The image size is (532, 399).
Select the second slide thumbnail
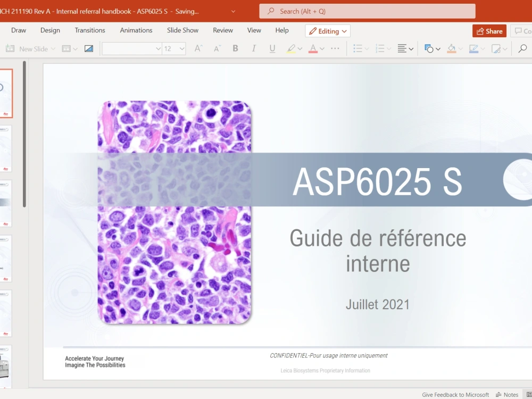(x=6, y=148)
